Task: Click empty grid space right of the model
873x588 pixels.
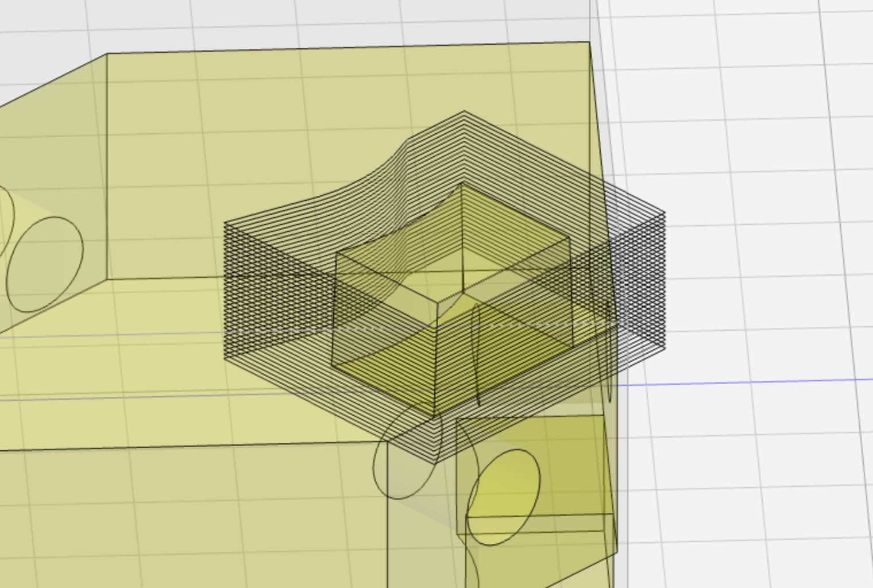Action: click(747, 172)
